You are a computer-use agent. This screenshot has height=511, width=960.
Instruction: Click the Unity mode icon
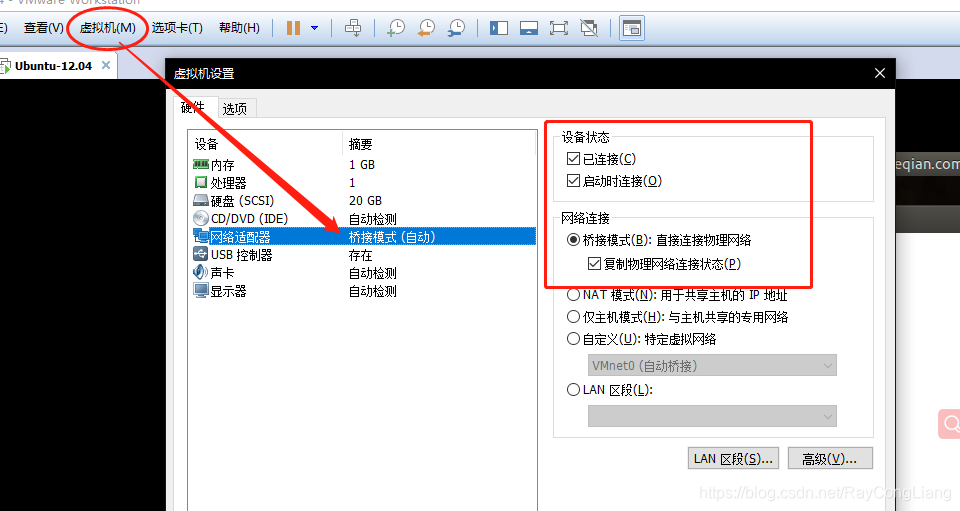[x=589, y=28]
